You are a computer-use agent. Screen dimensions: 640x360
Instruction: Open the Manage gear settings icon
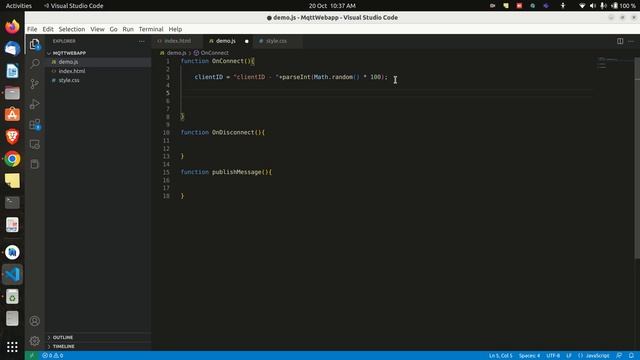(35, 340)
